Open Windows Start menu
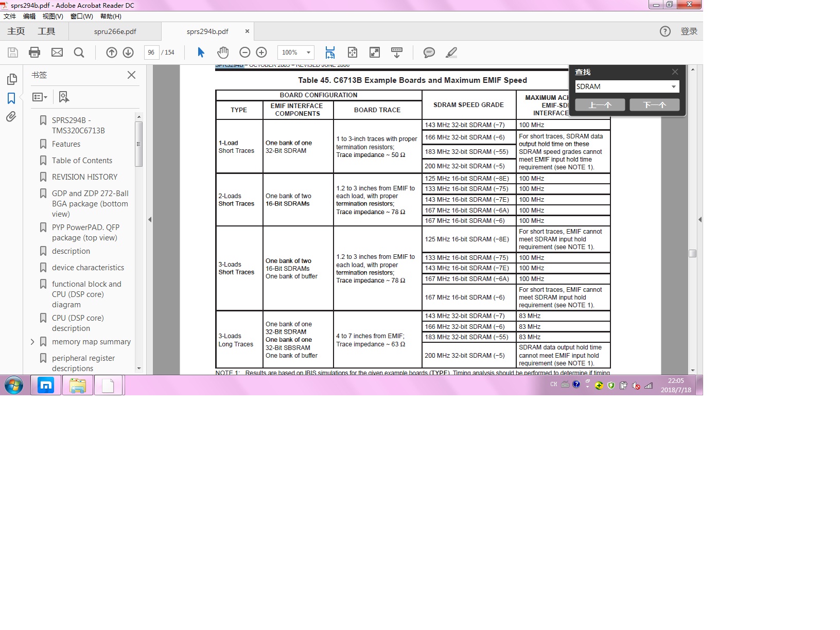Screen dimensions: 840x630 (x=14, y=385)
